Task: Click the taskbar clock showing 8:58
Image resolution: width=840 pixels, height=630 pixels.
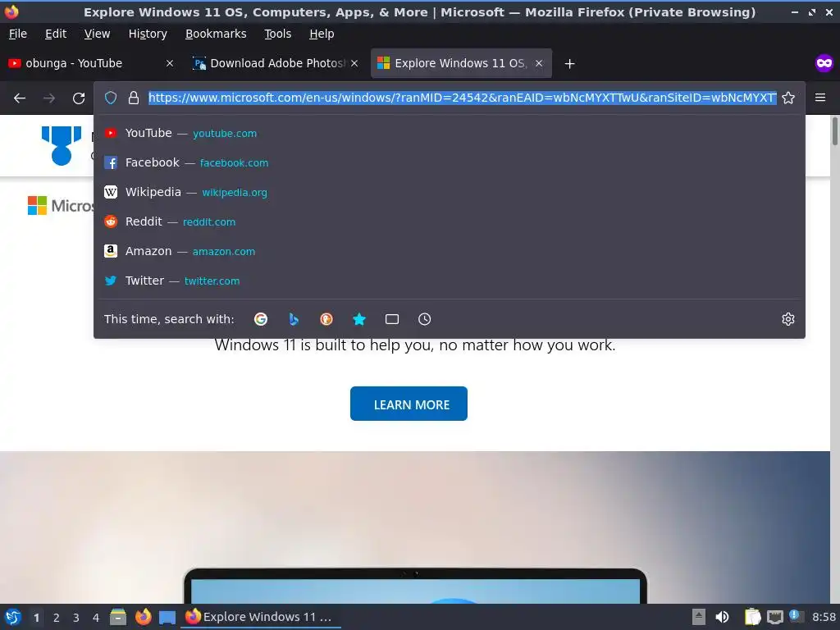Action: click(x=824, y=617)
